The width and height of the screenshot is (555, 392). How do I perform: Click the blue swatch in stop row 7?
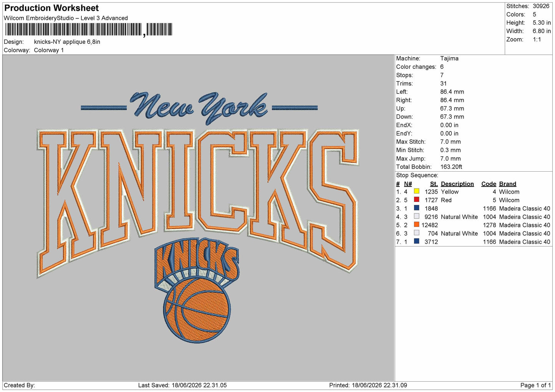(416, 241)
